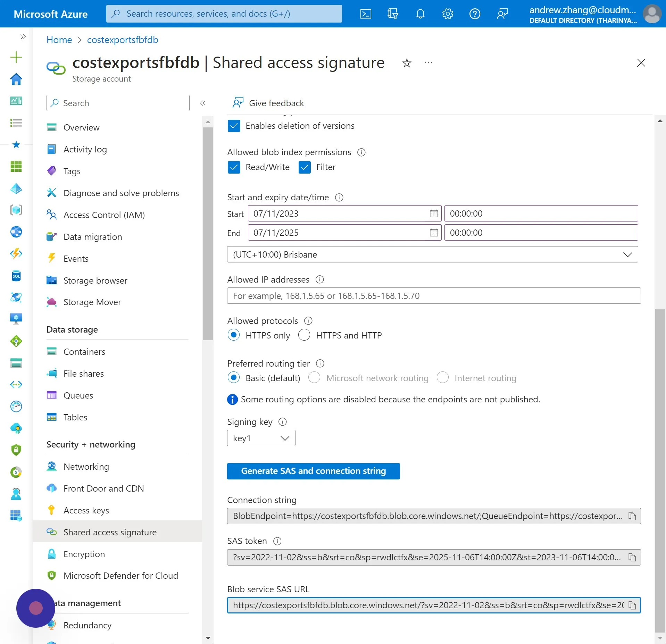Go to Home via sidebar house icon

point(16,79)
